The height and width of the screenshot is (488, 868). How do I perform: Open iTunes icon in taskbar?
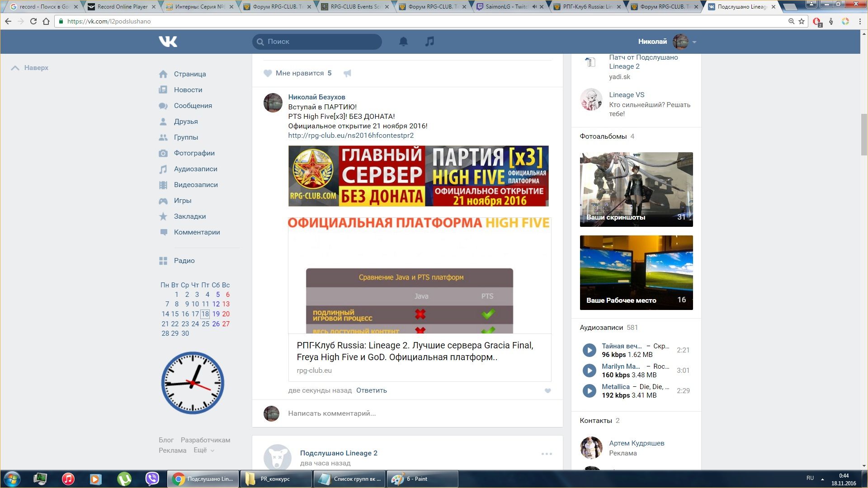pos(68,479)
